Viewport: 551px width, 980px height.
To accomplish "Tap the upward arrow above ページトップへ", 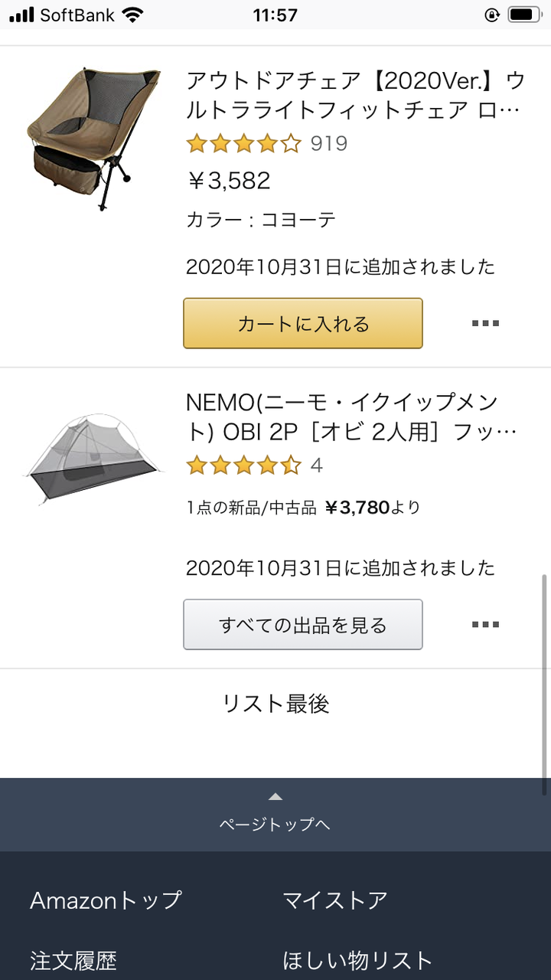I will pyautogui.click(x=275, y=797).
